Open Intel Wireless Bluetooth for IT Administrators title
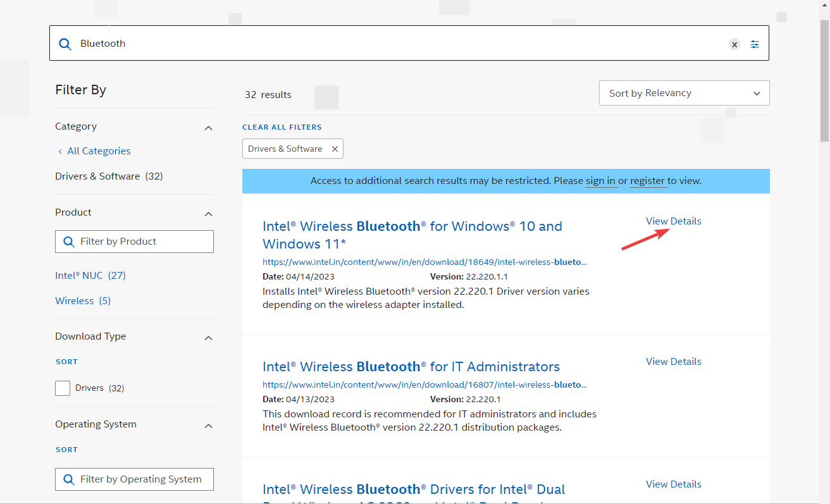 [x=411, y=367]
